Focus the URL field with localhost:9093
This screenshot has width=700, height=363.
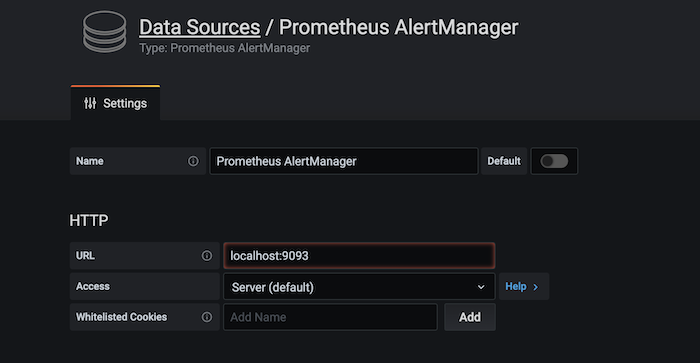pyautogui.click(x=359, y=255)
